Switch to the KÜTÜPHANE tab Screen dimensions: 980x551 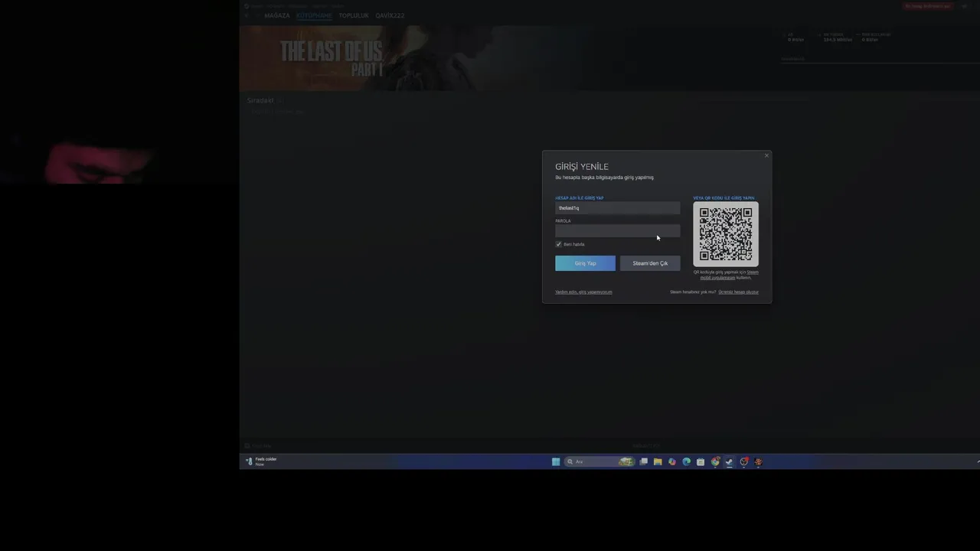click(314, 15)
